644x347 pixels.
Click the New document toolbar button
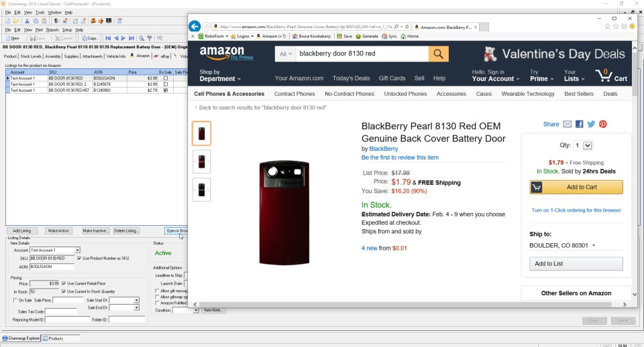pyautogui.click(x=13, y=38)
